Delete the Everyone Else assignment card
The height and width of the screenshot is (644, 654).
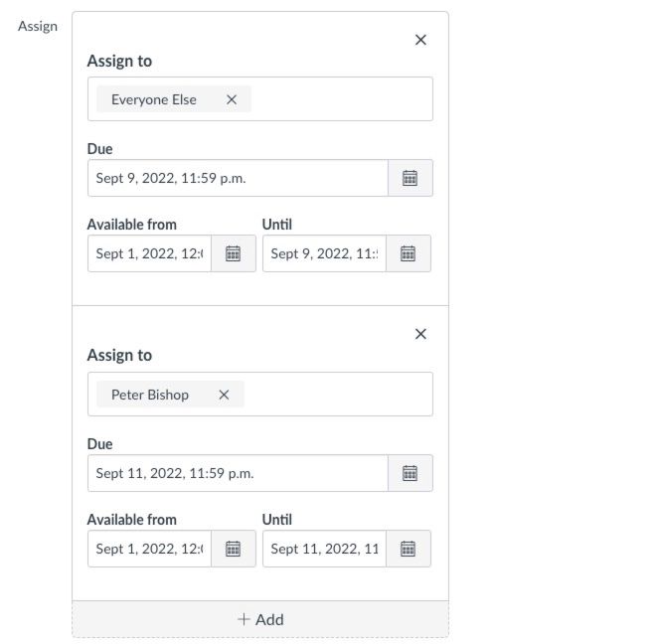[420, 40]
